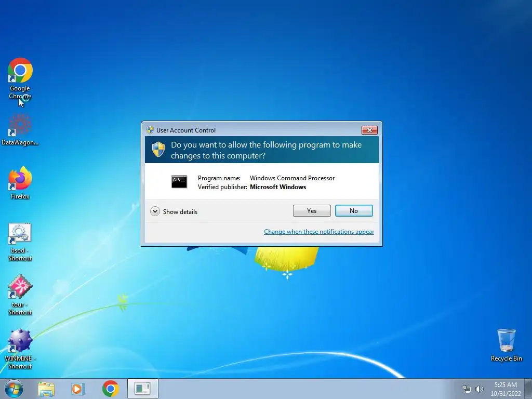Select the active program button in the taskbar
This screenshot has height=399, width=532.
[x=142, y=389]
